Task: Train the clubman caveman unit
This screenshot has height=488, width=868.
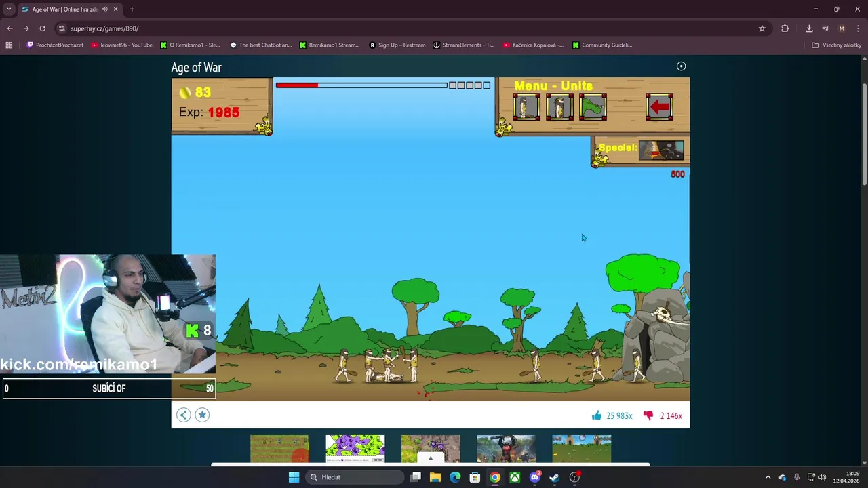Action: (x=526, y=107)
